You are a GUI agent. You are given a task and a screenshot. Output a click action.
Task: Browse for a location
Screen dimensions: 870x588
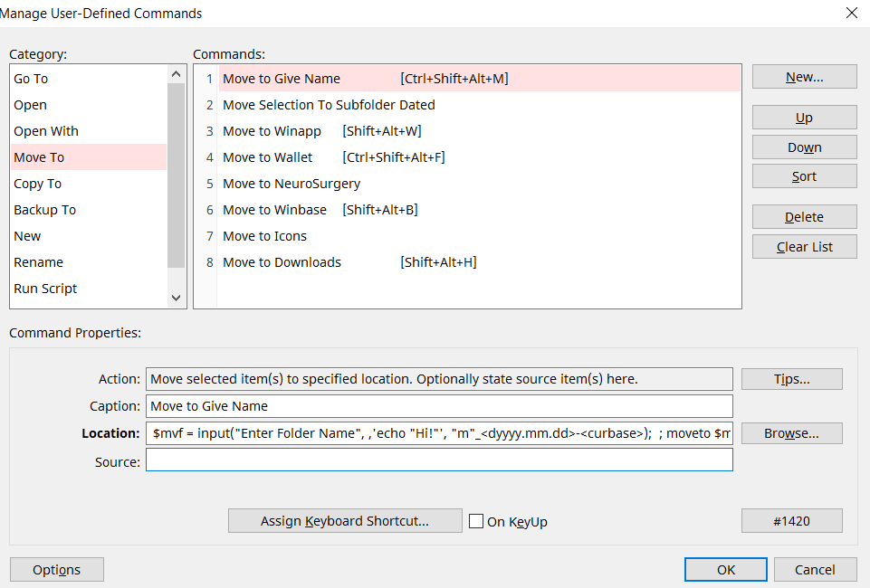[790, 432]
